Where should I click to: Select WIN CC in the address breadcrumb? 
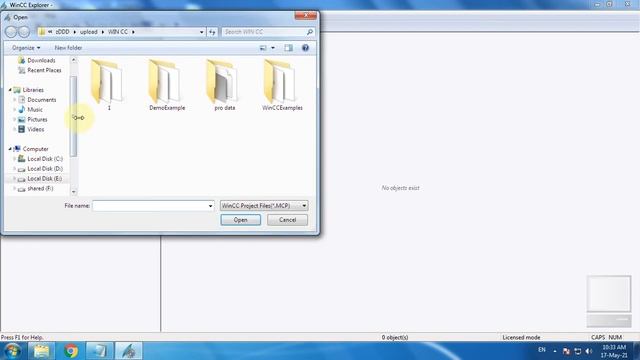pyautogui.click(x=118, y=32)
